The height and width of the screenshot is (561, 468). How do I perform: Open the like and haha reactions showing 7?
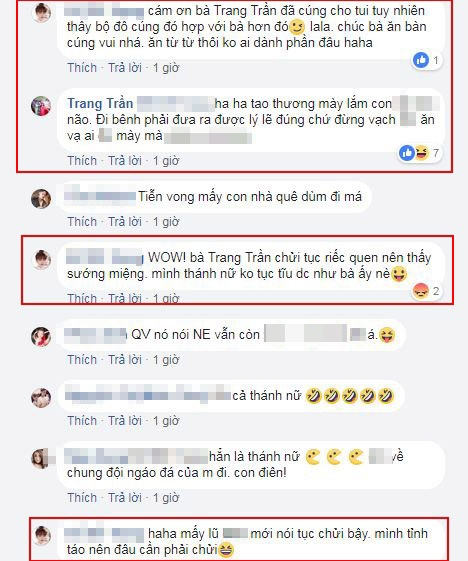click(x=420, y=153)
